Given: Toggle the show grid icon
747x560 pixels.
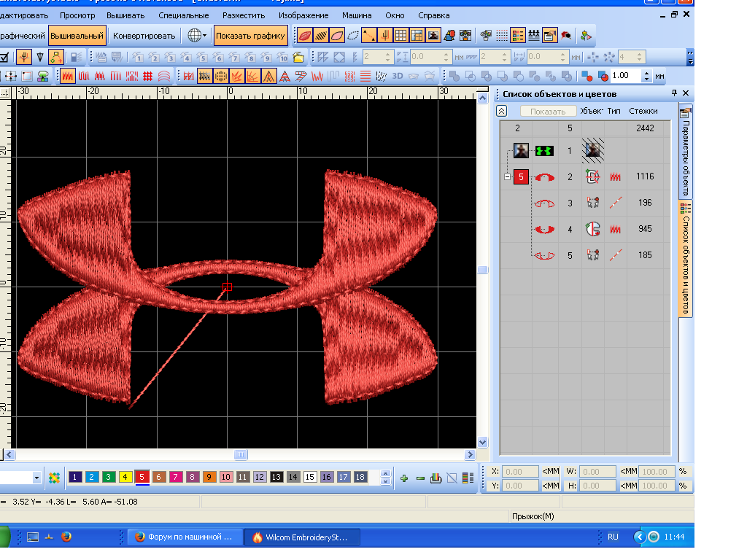Looking at the screenshot, I should (x=400, y=35).
